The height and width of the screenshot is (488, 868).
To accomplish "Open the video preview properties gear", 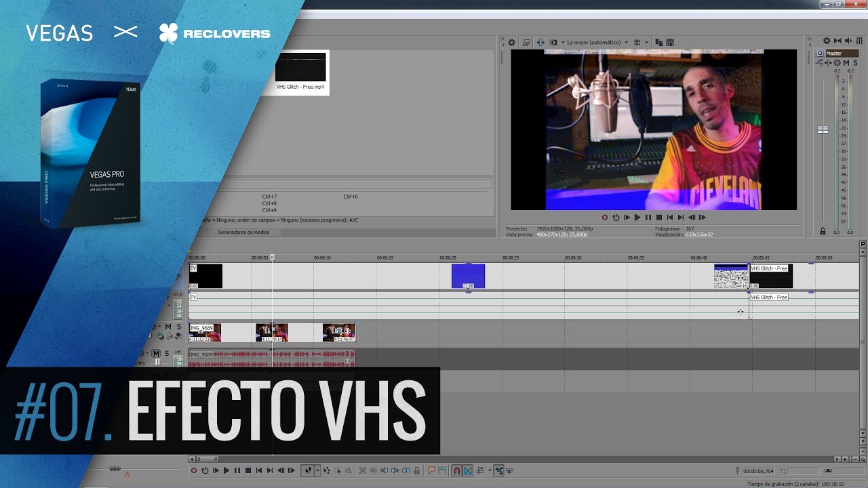I will 512,42.
